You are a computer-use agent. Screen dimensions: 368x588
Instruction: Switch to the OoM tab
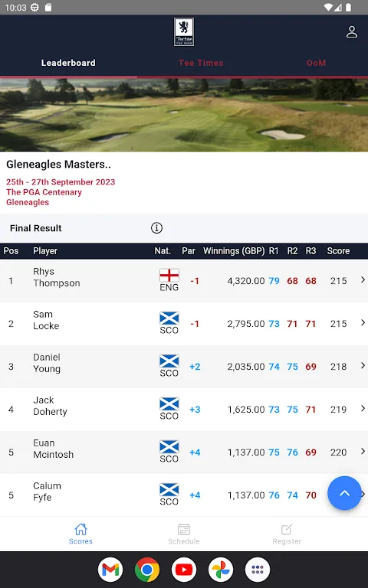pos(316,63)
